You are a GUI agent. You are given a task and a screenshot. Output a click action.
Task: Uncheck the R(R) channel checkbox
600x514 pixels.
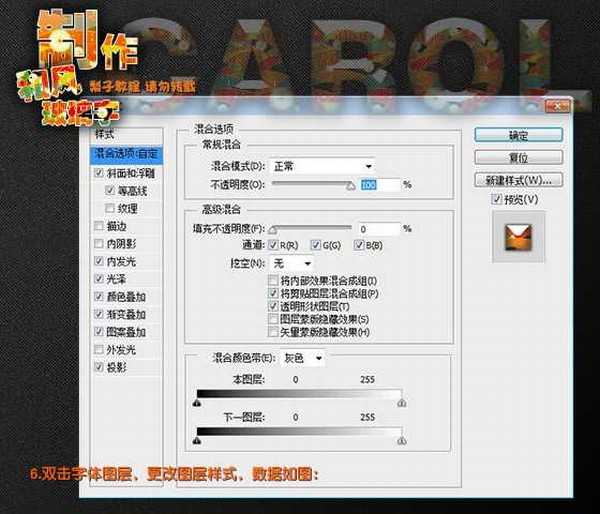pos(273,245)
